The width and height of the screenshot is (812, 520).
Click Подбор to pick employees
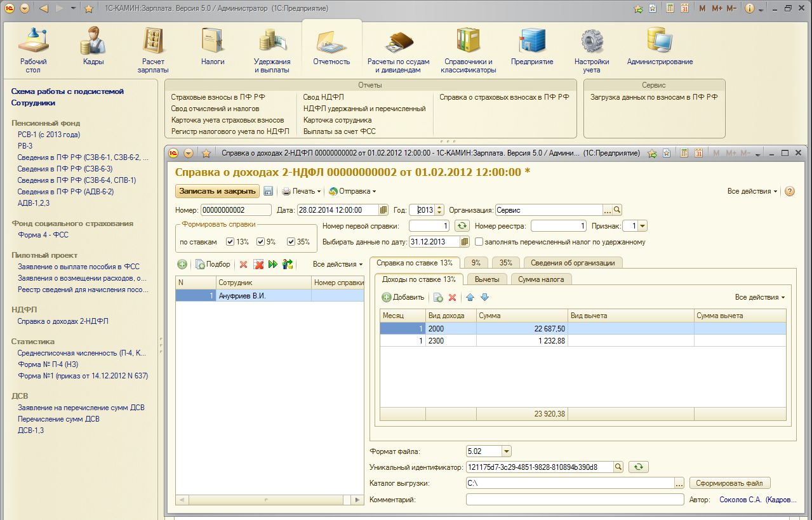coord(213,264)
